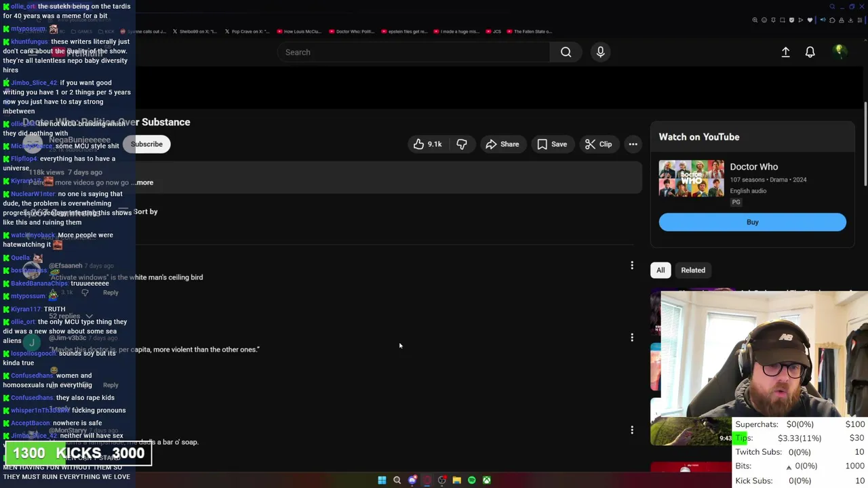868x488 pixels.
Task: Switch to Pop Crave on X tab
Action: click(x=247, y=31)
